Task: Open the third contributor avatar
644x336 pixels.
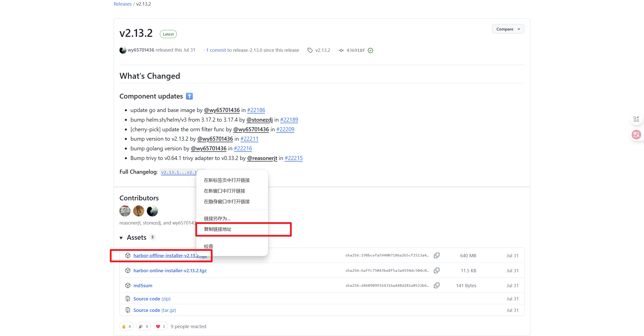Action: point(152,211)
